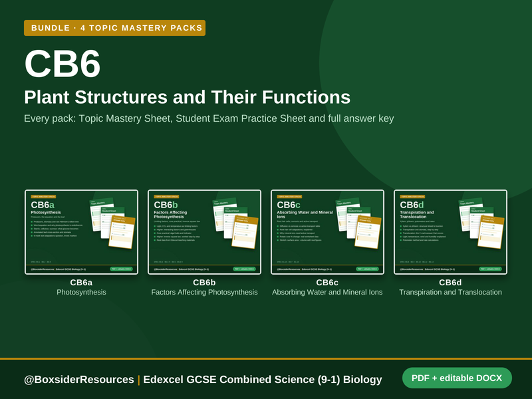Image resolution: width=532 pixels, height=399 pixels.
Task: Select the CB6c Absorbing Water thumbnail
Action: [x=327, y=232]
